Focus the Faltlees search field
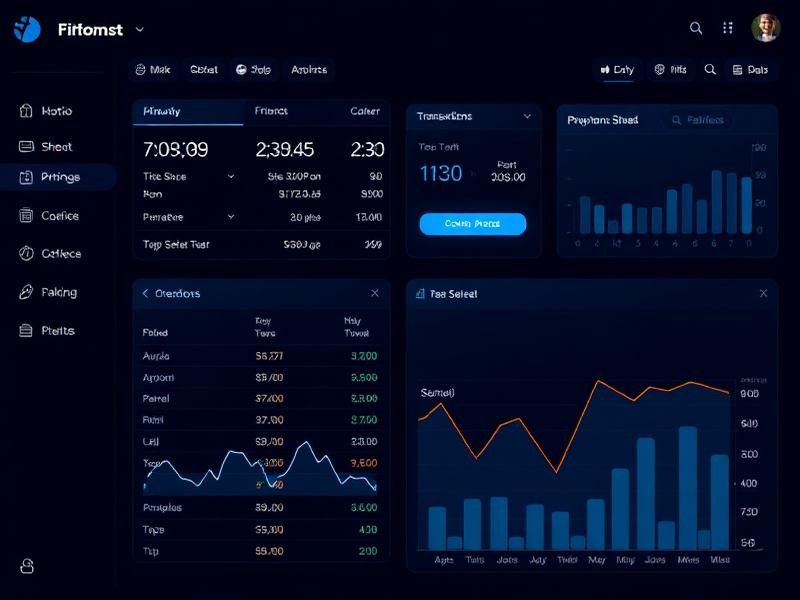This screenshot has height=600, width=800. pos(698,120)
